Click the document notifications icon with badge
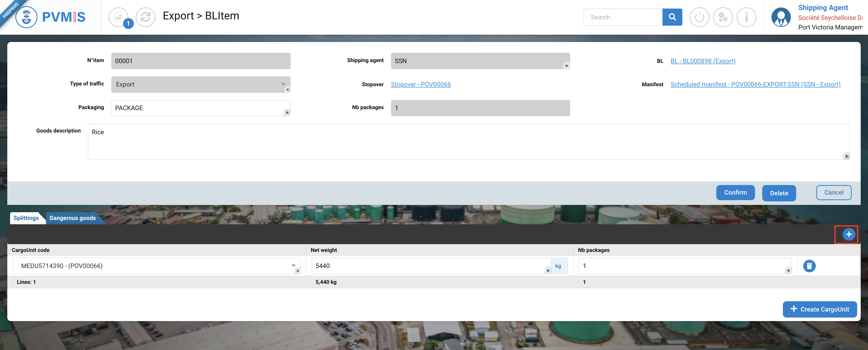This screenshot has height=350, width=868. click(119, 17)
